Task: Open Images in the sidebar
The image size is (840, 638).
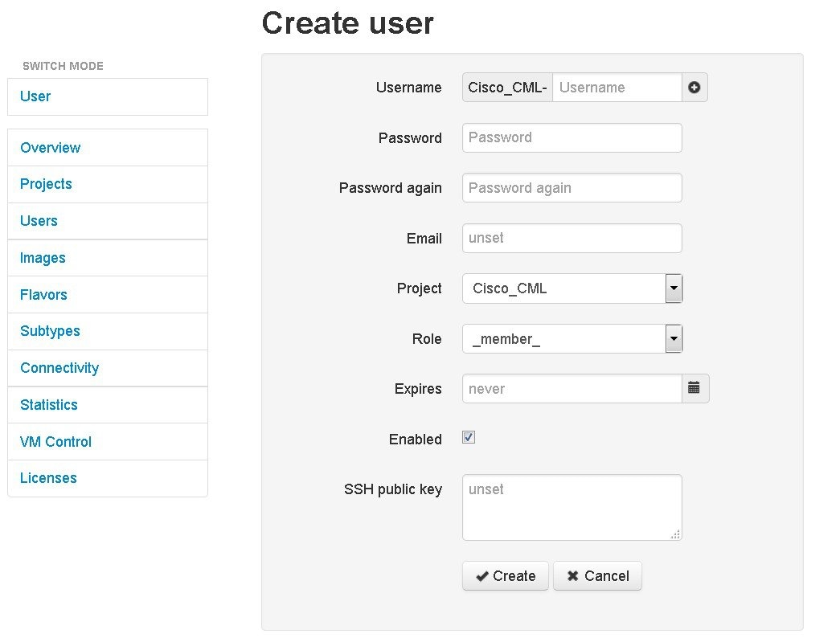Action: tap(43, 258)
